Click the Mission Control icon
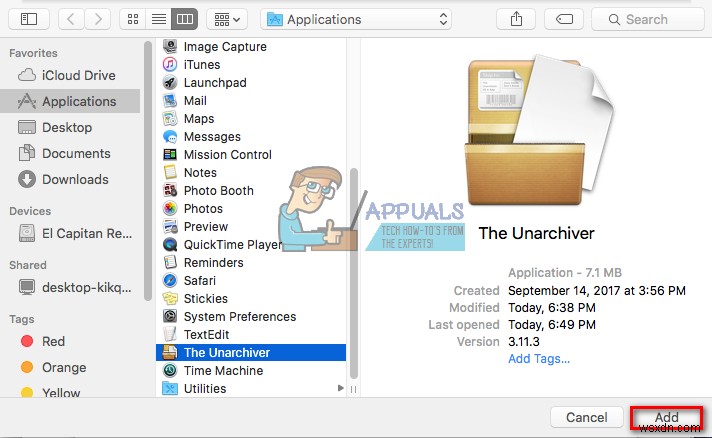This screenshot has width=712, height=438. tap(170, 155)
